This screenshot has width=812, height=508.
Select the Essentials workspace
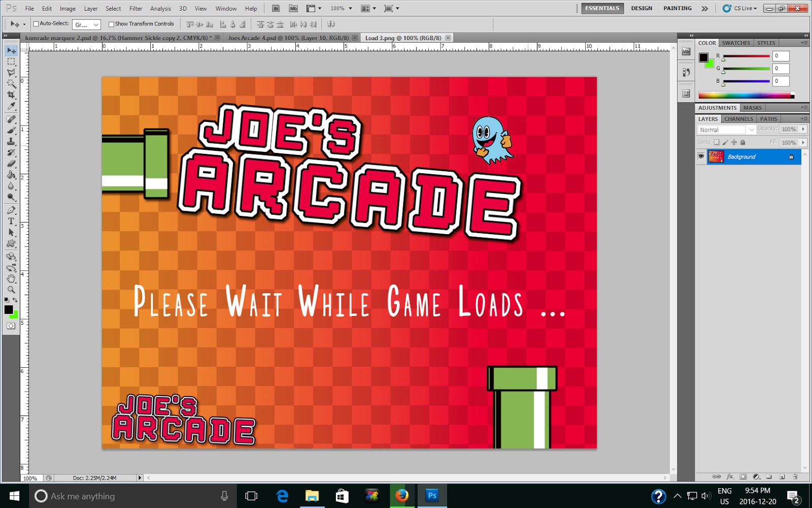pos(602,8)
